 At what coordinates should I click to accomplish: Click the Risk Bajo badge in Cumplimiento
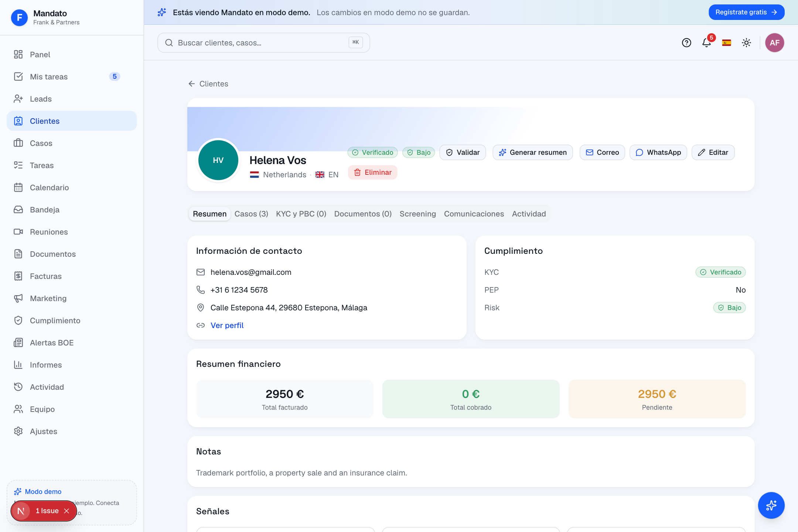coord(729,308)
